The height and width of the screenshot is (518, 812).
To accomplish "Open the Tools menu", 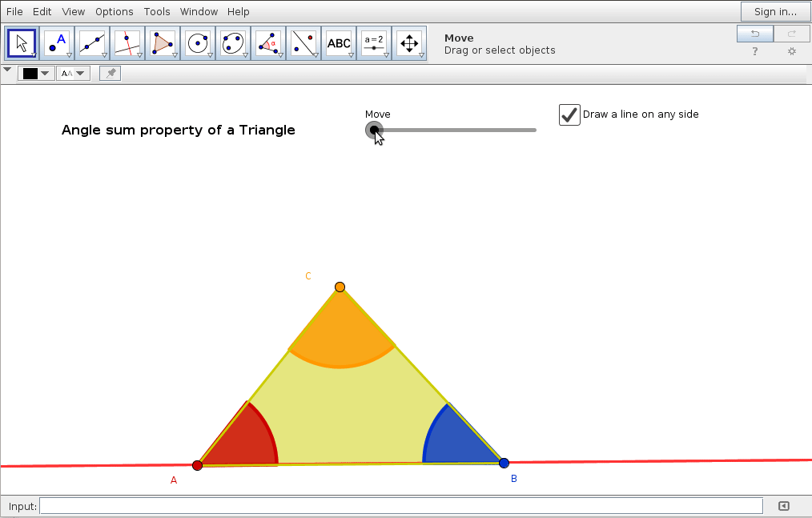I will (157, 11).
